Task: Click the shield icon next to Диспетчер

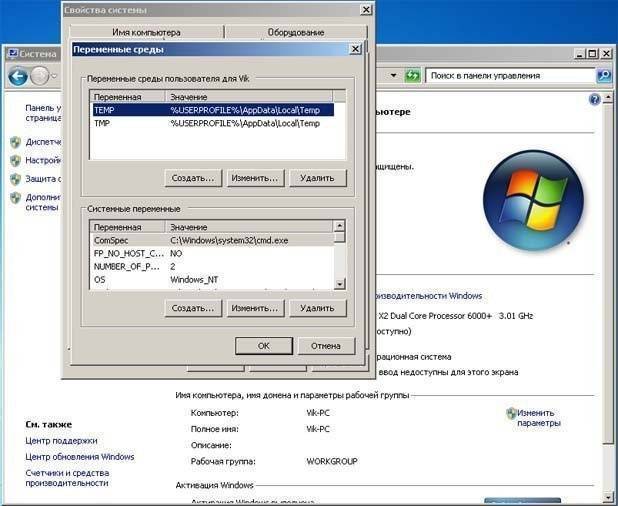Action: pyautogui.click(x=15, y=142)
